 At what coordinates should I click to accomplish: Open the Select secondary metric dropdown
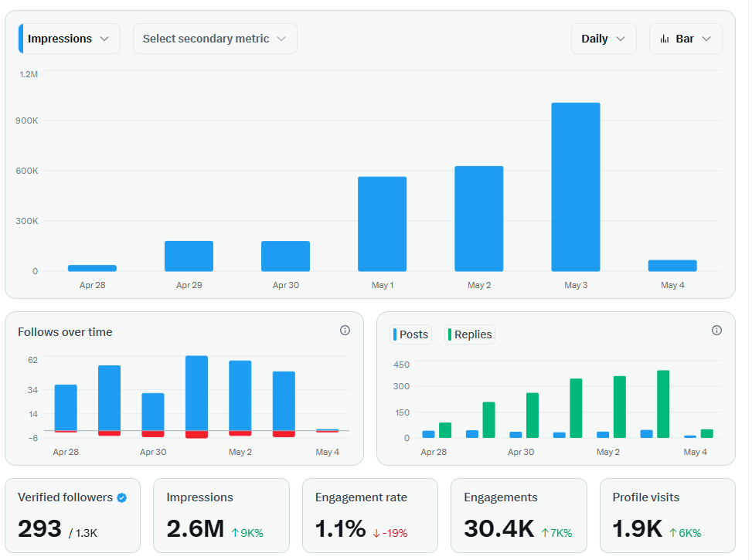click(215, 39)
